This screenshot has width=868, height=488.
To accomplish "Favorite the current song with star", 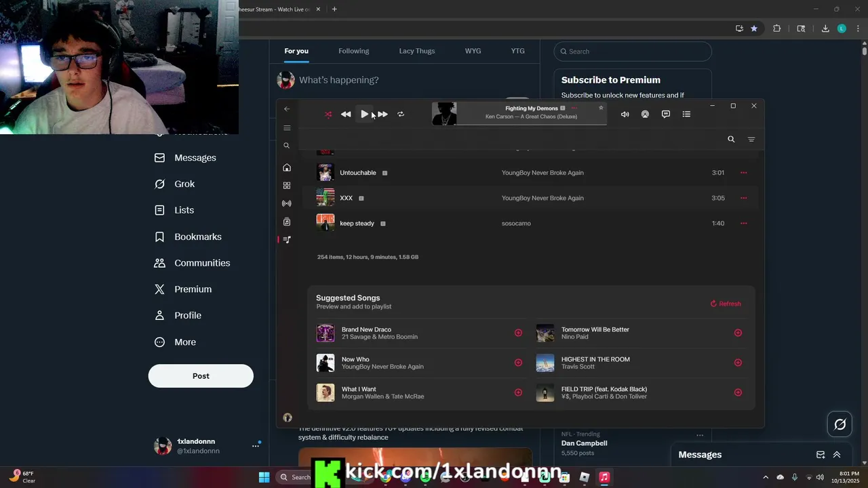I will point(601,108).
